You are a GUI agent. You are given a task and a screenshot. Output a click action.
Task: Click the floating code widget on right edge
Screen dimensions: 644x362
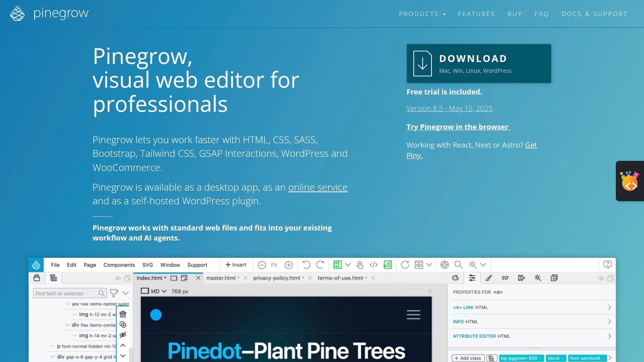click(630, 181)
